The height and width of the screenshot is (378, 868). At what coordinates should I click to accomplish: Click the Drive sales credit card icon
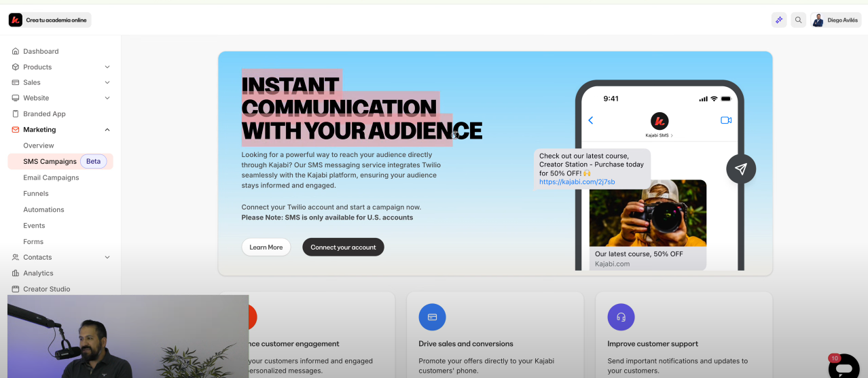[432, 317]
